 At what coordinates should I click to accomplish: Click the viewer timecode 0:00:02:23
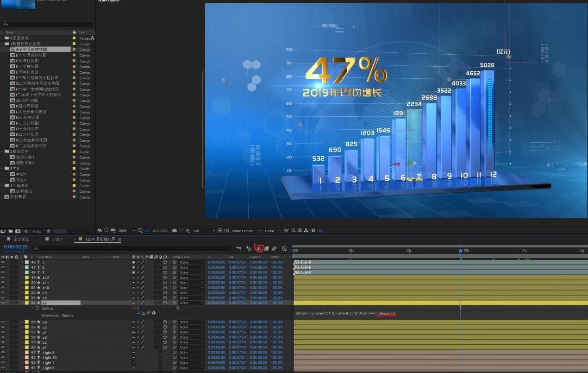(161, 230)
